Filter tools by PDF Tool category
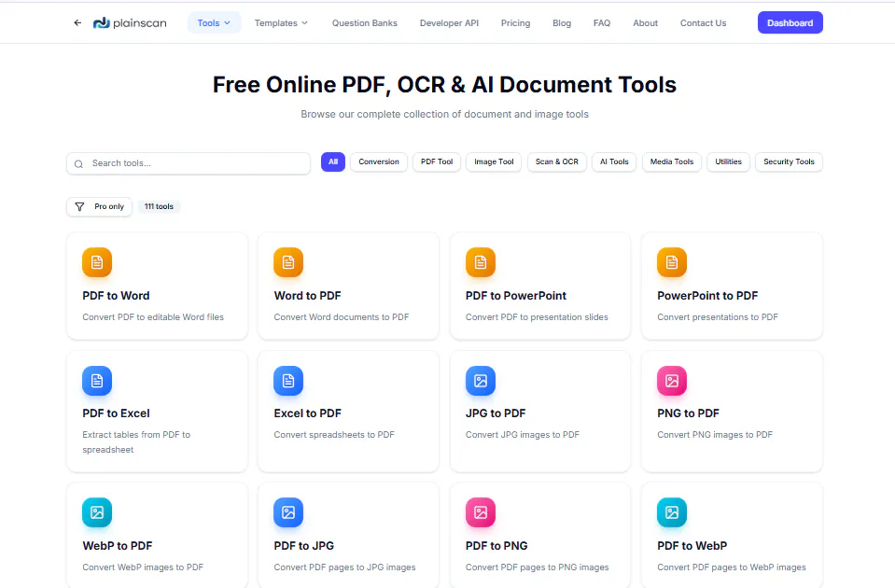 coord(437,162)
